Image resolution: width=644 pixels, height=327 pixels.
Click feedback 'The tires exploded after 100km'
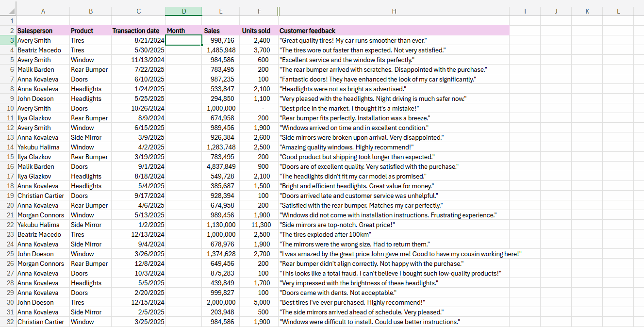(394, 234)
